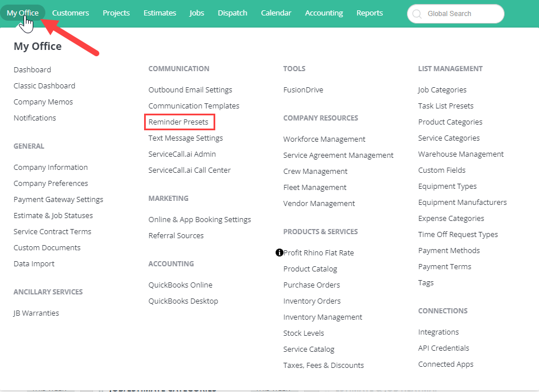
Task: Open Company Preferences page
Action: coord(51,183)
